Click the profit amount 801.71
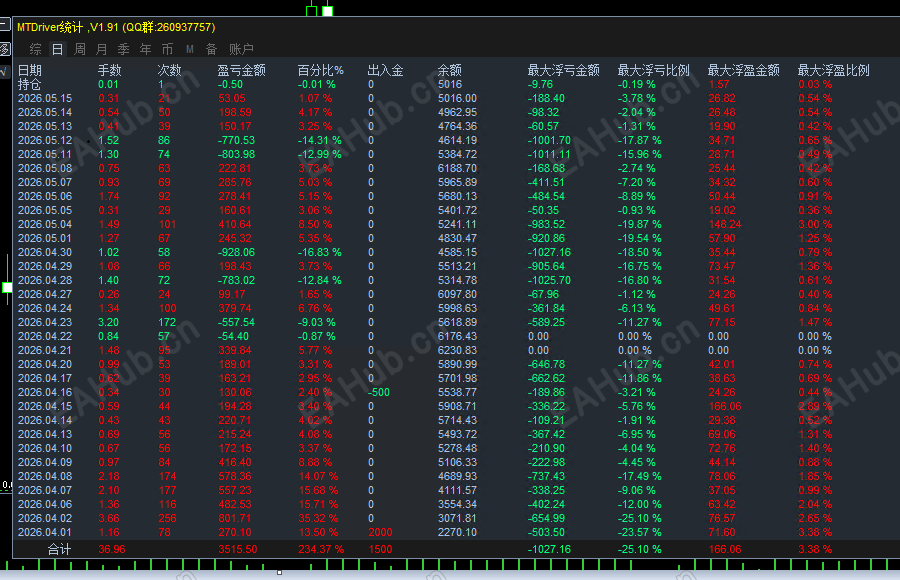 pos(235,518)
